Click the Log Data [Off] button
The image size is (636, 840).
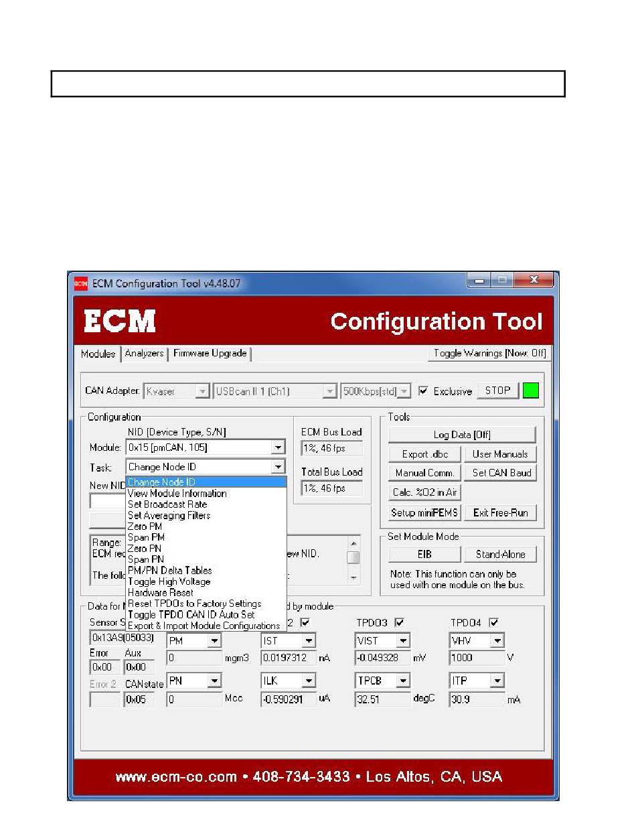pyautogui.click(x=462, y=435)
